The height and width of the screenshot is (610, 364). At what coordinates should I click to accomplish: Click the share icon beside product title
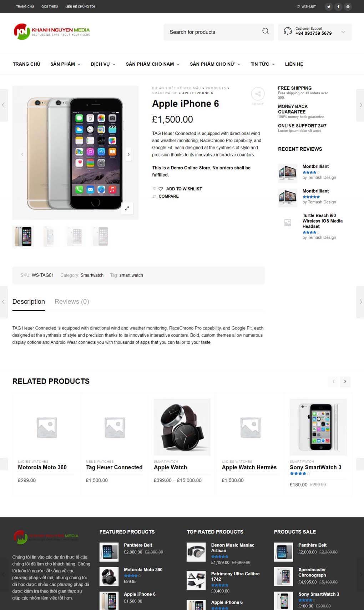coord(258,94)
